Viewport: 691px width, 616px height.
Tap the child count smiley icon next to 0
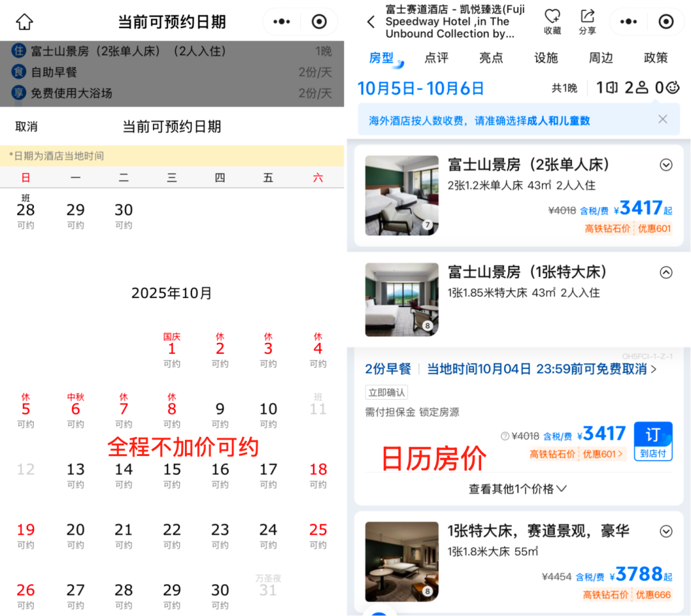[x=672, y=88]
